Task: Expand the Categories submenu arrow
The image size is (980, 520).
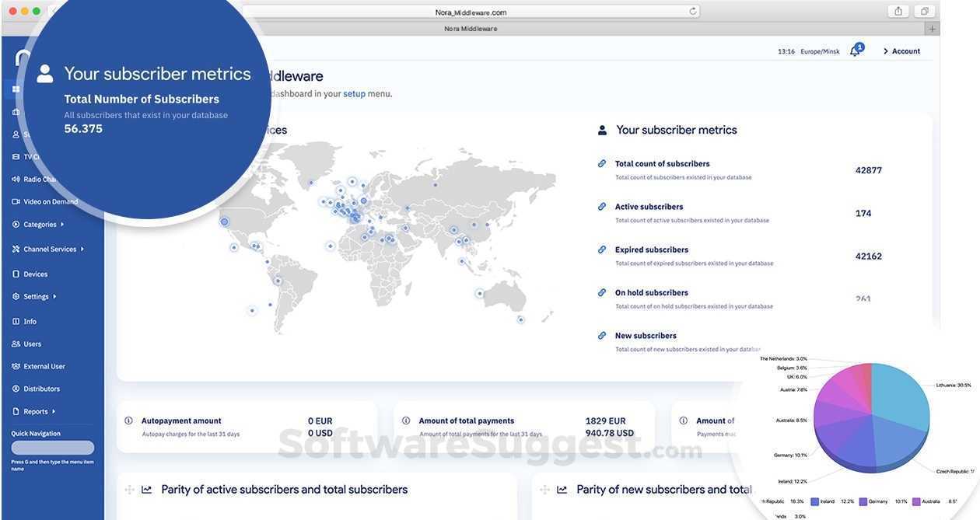Action: (x=62, y=225)
